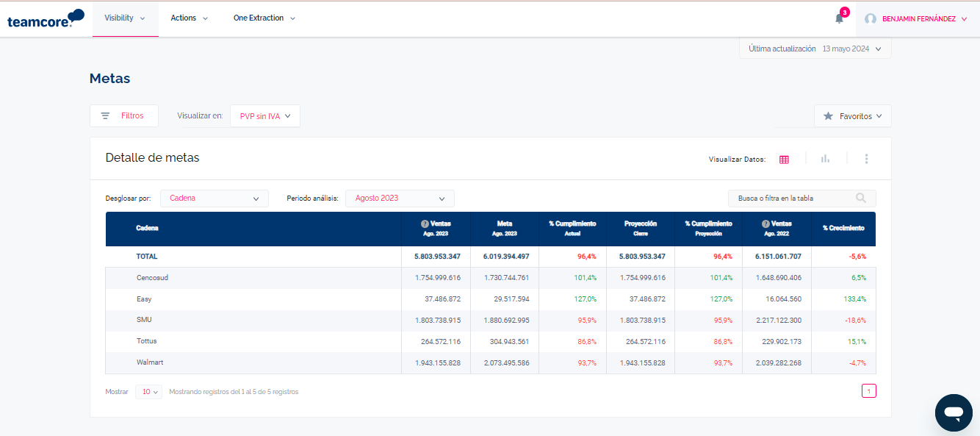Open the One Extraction menu
This screenshot has width=980, height=436.
[264, 18]
